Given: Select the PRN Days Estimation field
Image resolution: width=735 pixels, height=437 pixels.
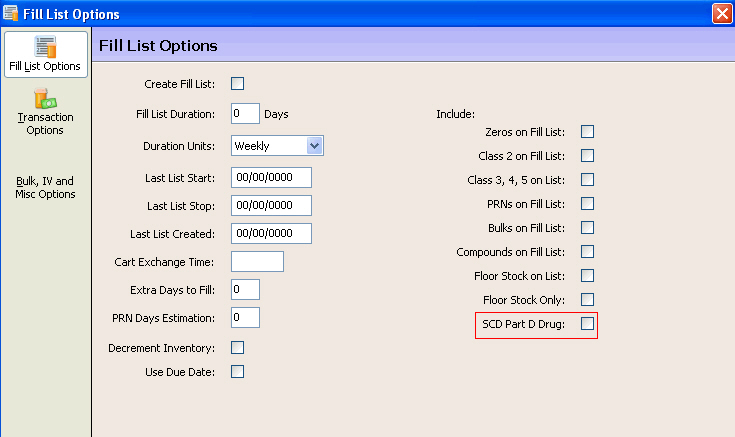Looking at the screenshot, I should click(x=245, y=317).
